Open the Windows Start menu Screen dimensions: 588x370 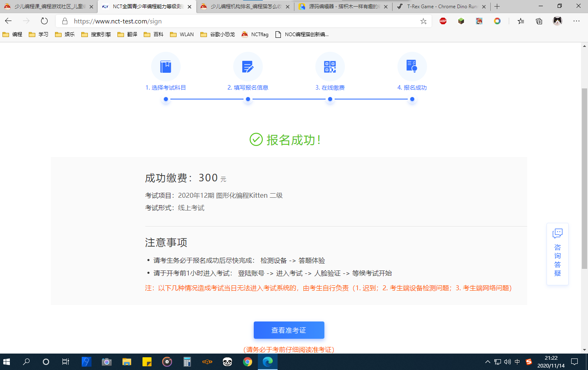click(x=7, y=362)
